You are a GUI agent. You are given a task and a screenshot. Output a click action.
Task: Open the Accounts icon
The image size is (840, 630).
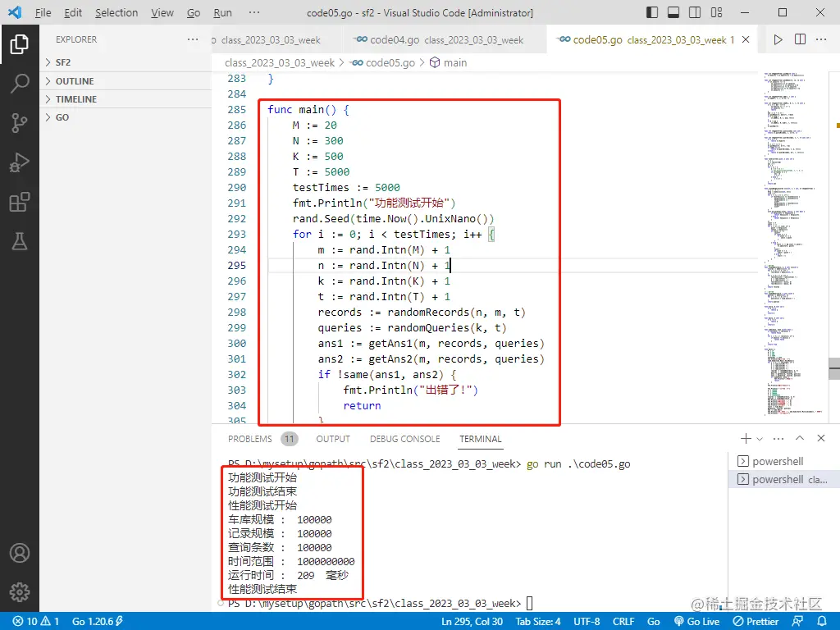click(x=20, y=553)
